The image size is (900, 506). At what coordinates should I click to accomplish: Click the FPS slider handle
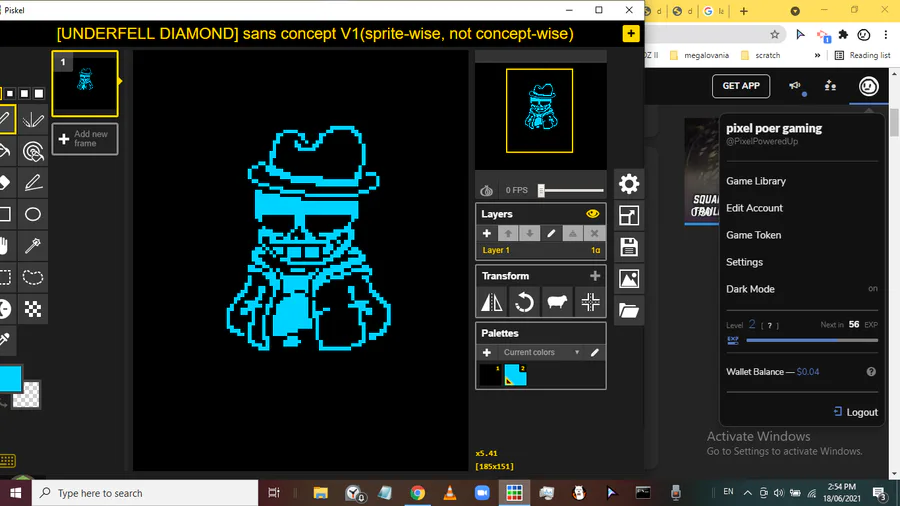tap(541, 190)
